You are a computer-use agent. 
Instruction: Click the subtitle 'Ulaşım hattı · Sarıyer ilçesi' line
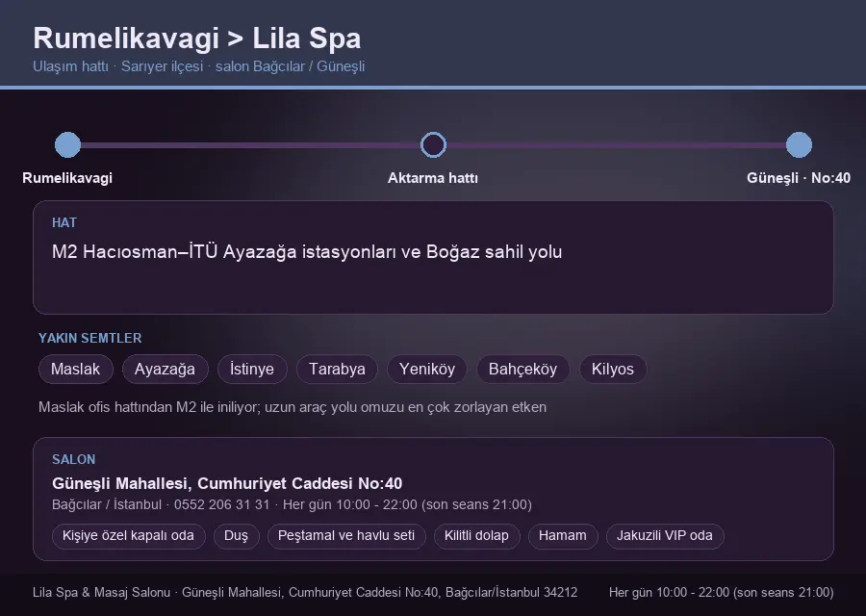coord(199,66)
